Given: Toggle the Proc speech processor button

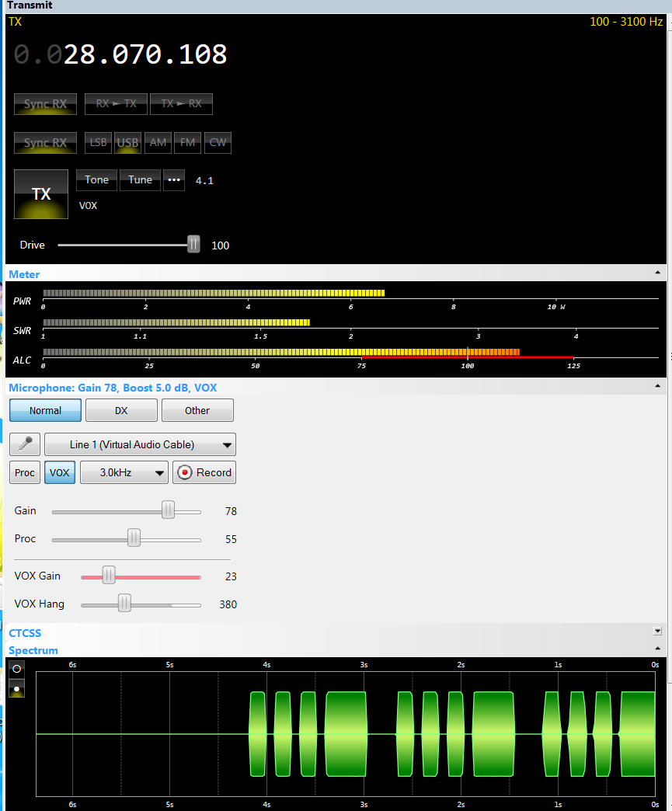Looking at the screenshot, I should (x=25, y=472).
